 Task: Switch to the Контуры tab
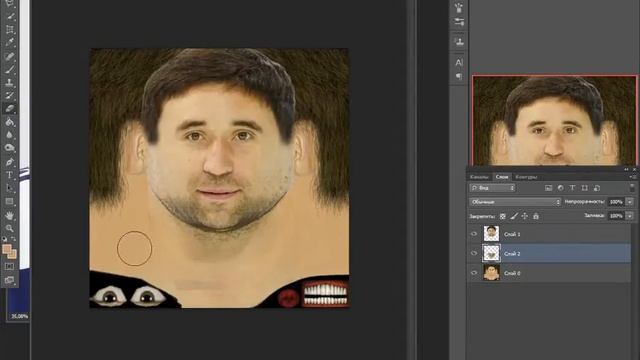coord(526,177)
